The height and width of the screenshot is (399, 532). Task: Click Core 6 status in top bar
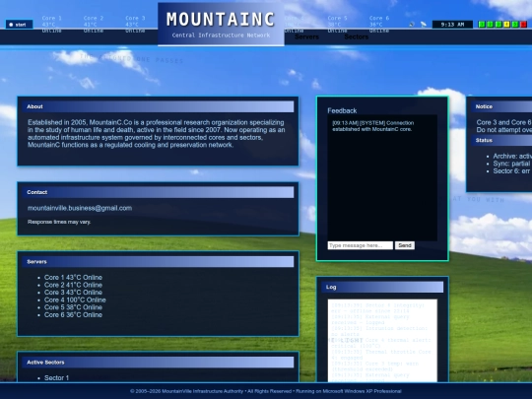[x=379, y=25]
